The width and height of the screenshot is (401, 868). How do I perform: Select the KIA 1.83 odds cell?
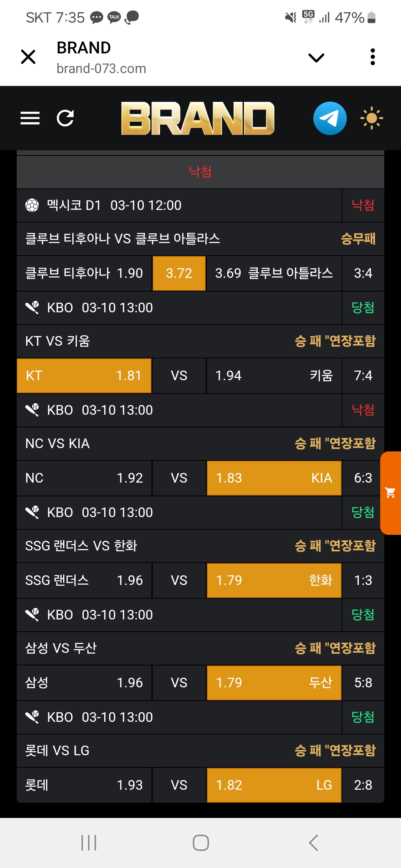[274, 478]
